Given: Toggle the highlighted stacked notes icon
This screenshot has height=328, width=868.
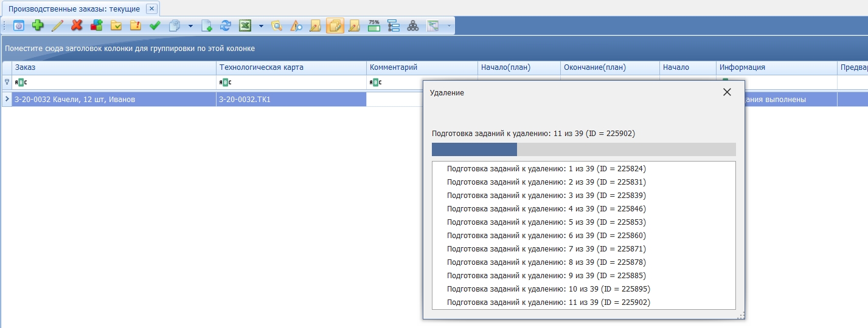Looking at the screenshot, I should tap(335, 26).
